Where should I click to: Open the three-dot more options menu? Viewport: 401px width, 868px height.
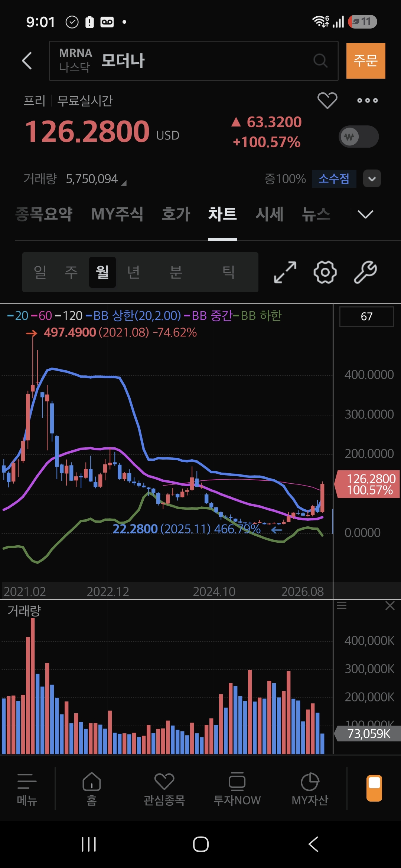[367, 101]
